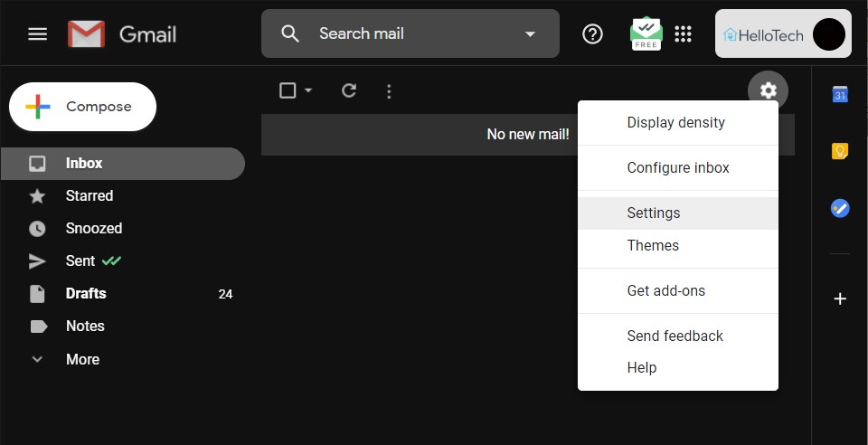Tick the select all messages checkbox
Image resolution: width=868 pixels, height=445 pixels.
point(288,90)
